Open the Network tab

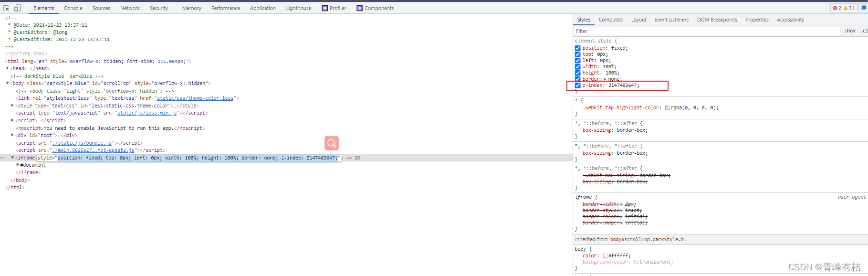tap(130, 8)
